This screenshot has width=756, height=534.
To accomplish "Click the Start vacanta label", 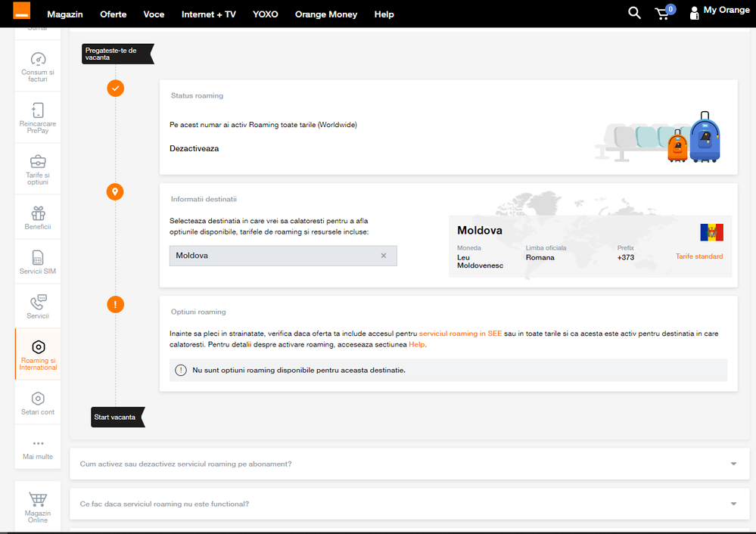I will point(117,417).
